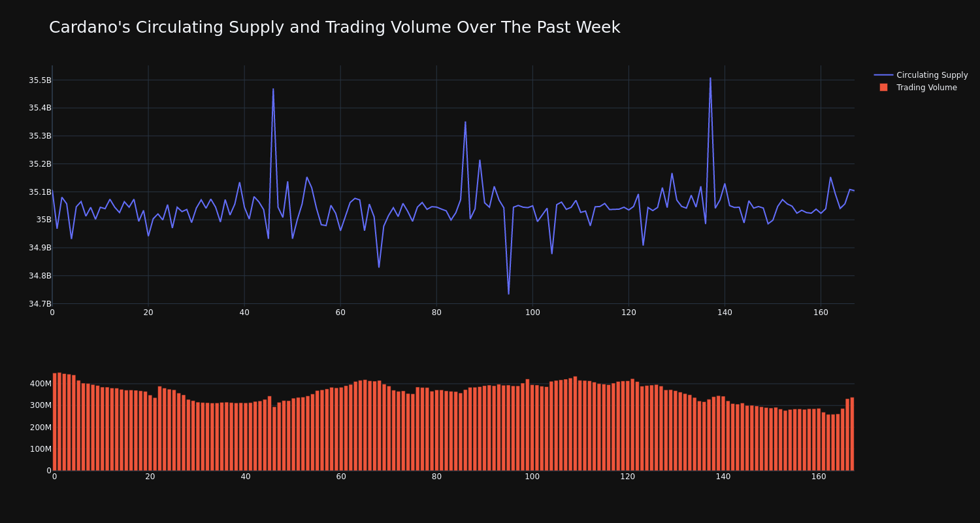Image resolution: width=980 pixels, height=523 pixels.
Task: Click the 35.5B y-axis label
Action: 40,80
